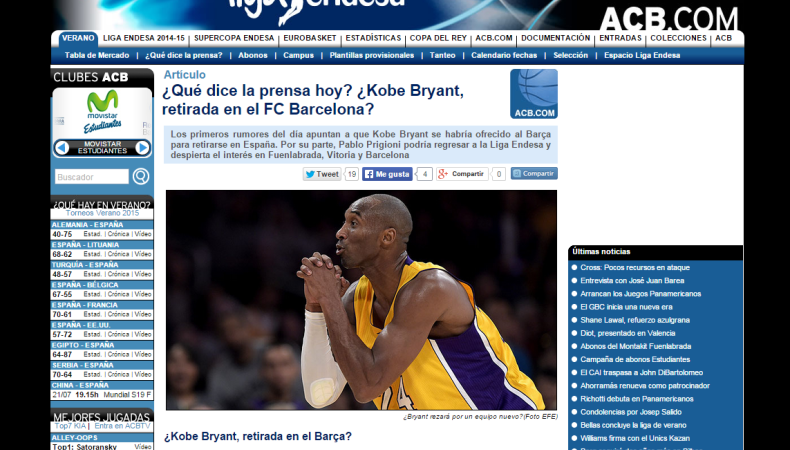Open Plantillas provisionales submenu link

pyautogui.click(x=372, y=55)
